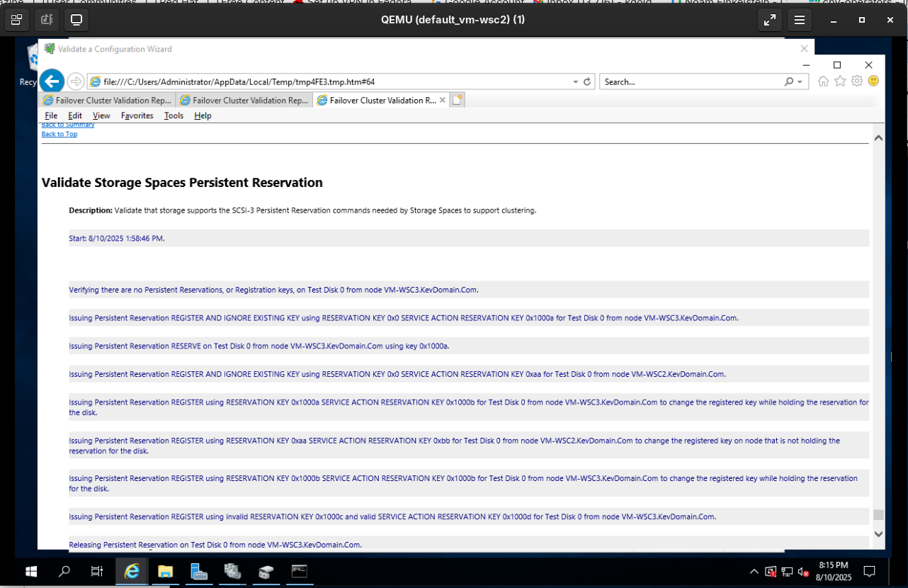Toggle fullscreen in the QEMU viewer
The image size is (908, 588).
point(769,20)
